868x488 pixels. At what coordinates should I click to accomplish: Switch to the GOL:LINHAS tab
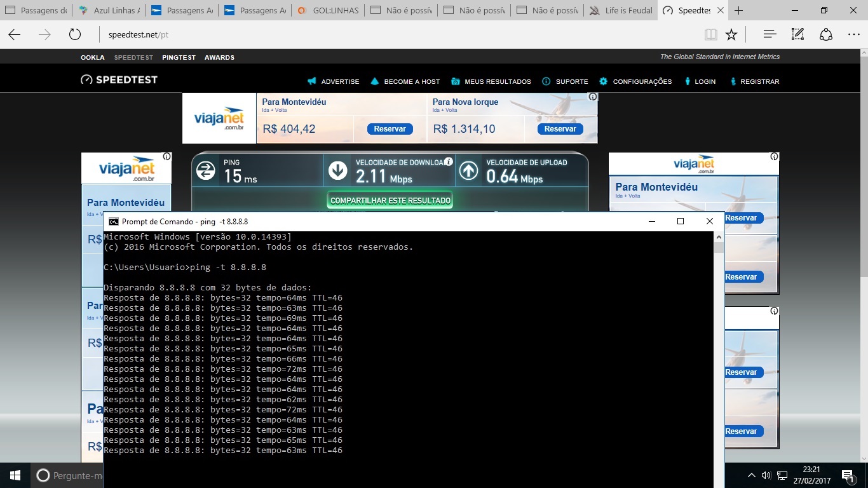328,10
